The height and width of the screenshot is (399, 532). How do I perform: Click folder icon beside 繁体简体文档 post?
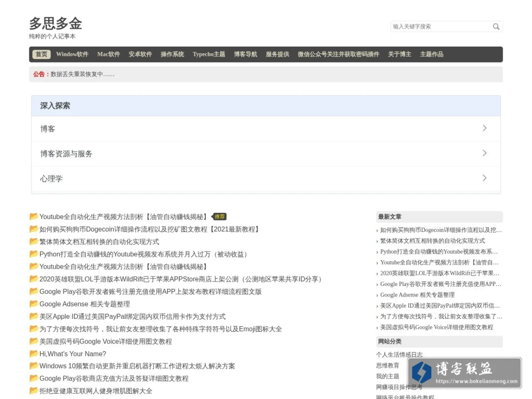[34, 241]
